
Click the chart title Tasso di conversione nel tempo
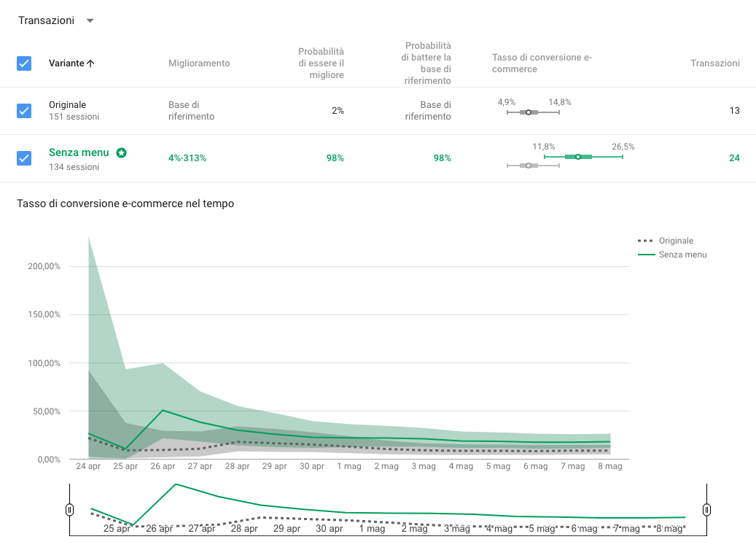pos(125,204)
